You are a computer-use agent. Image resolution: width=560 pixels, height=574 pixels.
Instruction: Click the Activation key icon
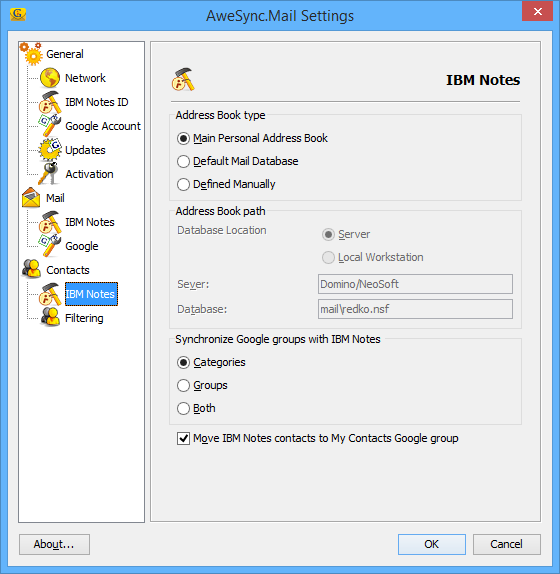pos(49,174)
